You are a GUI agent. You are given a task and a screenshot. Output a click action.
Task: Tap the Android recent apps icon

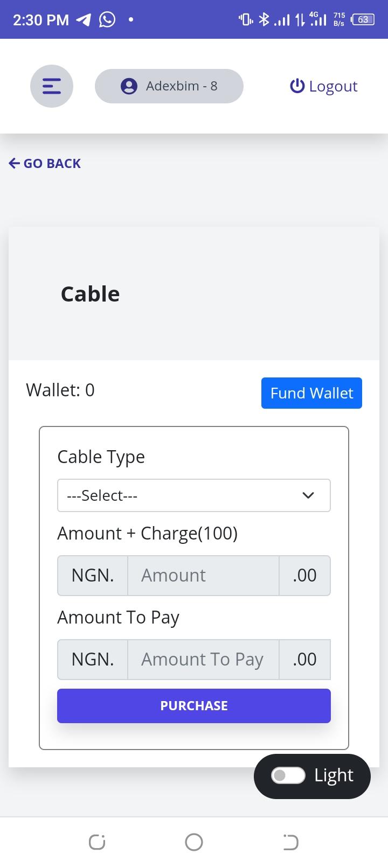click(97, 842)
